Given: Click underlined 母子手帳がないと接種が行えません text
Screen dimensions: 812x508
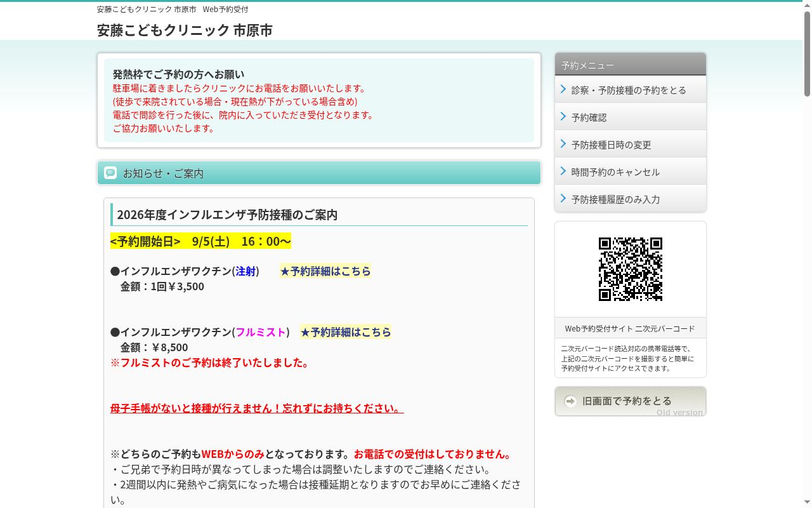Looking at the screenshot, I should 257,408.
